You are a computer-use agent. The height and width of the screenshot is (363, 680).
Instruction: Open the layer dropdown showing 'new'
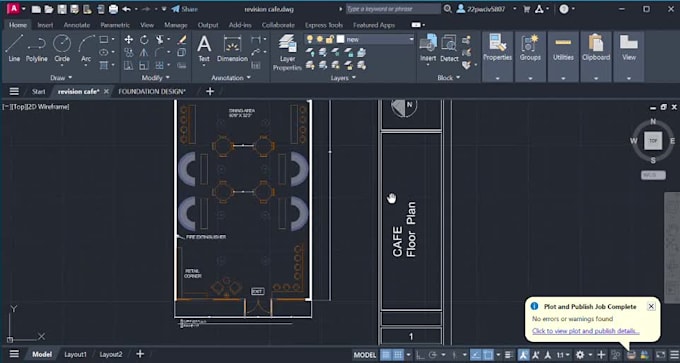[x=359, y=39]
